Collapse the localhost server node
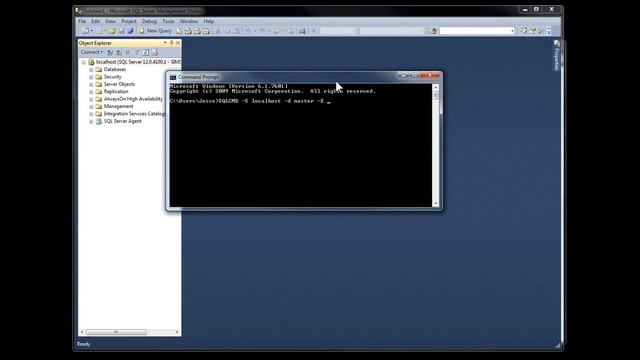Screen dimensions: 640x360 [x=83, y=62]
